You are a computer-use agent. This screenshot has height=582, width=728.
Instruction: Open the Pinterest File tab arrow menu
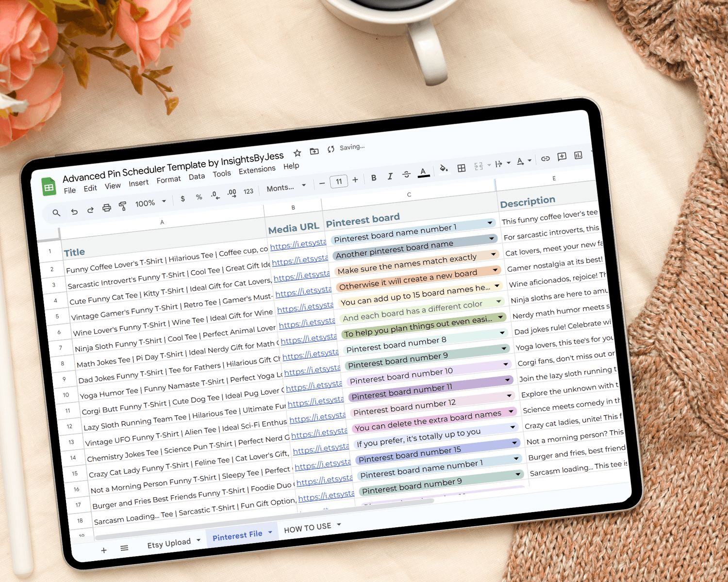pos(270,532)
